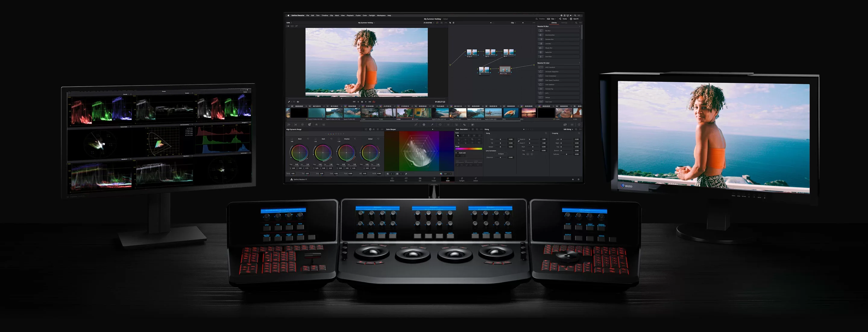868x332 pixels.
Task: Click the Analyze lens correction button
Action: pos(501,154)
